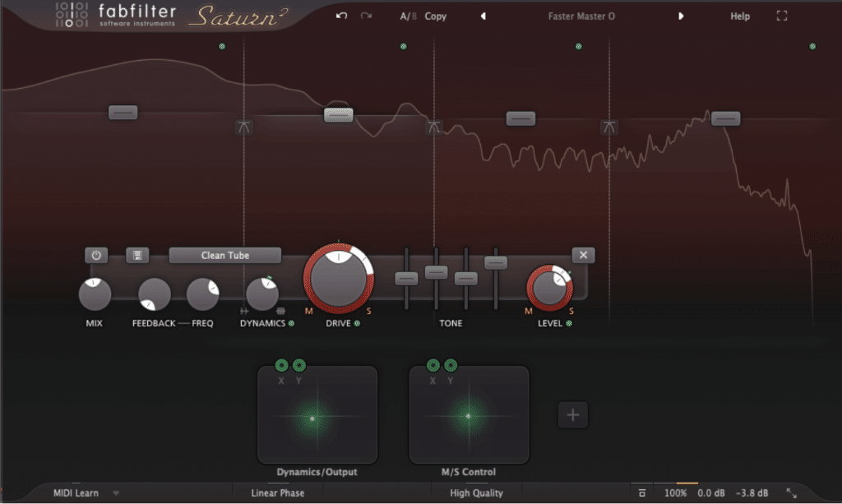Open the Clean Tube saturation style dropdown

coord(224,255)
